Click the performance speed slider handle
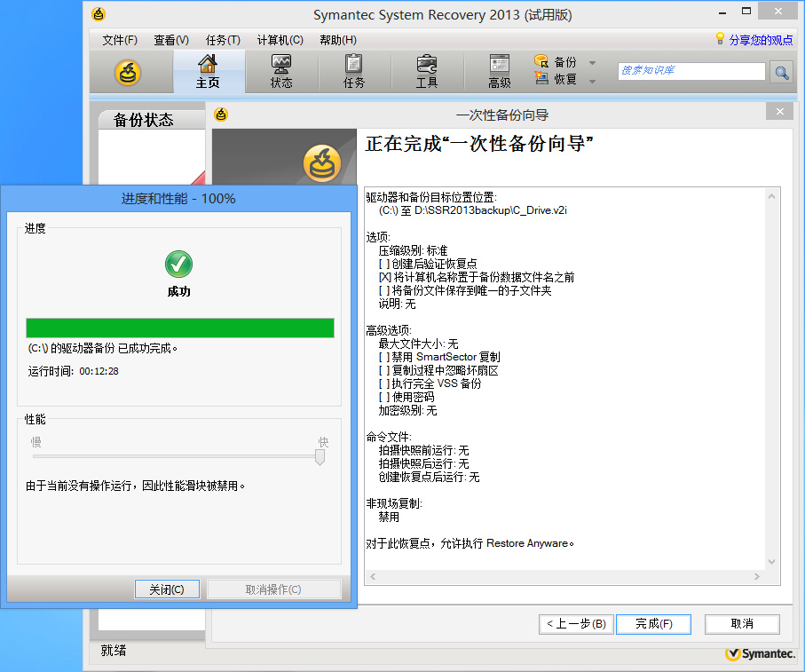Viewport: 805px width, 672px height. click(320, 456)
